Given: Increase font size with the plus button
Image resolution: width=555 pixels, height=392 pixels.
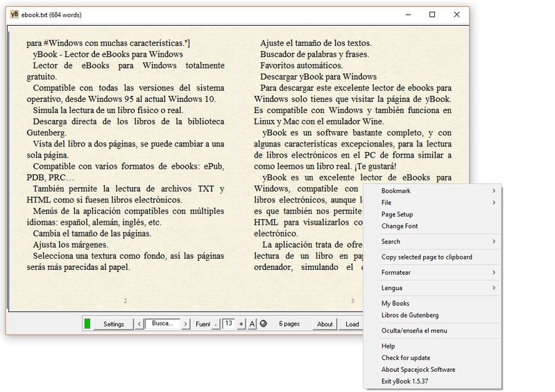Looking at the screenshot, I should pyautogui.click(x=241, y=324).
